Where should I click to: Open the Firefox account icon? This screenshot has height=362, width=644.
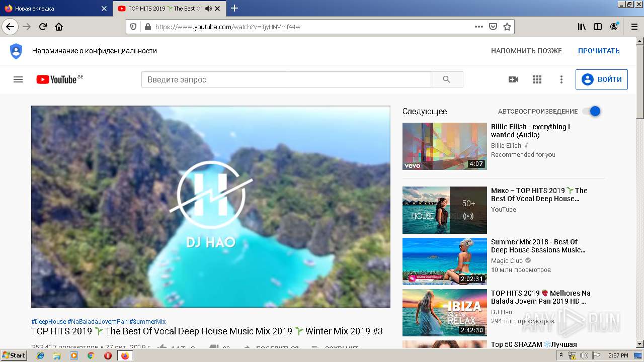click(x=614, y=27)
